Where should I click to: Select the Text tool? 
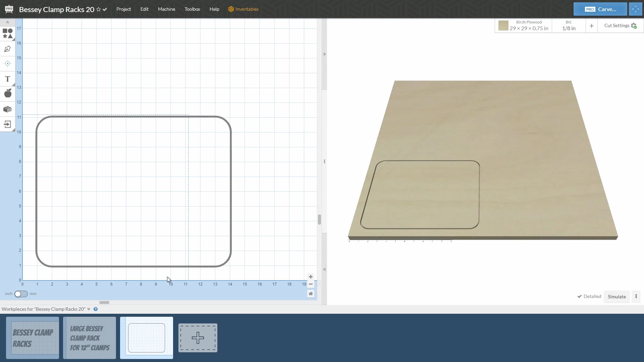pos(7,79)
